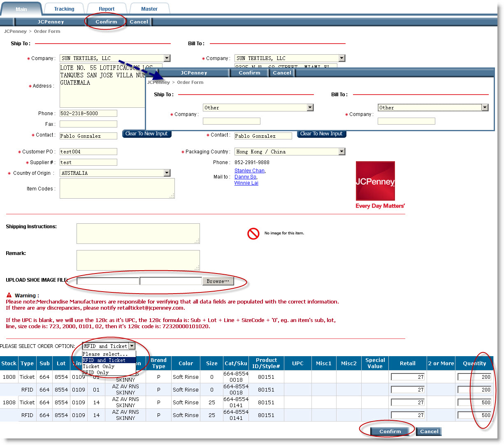Screen dimensions: 504x445
Task: Choose 'Please select...' in the open option list
Action: 109,354
